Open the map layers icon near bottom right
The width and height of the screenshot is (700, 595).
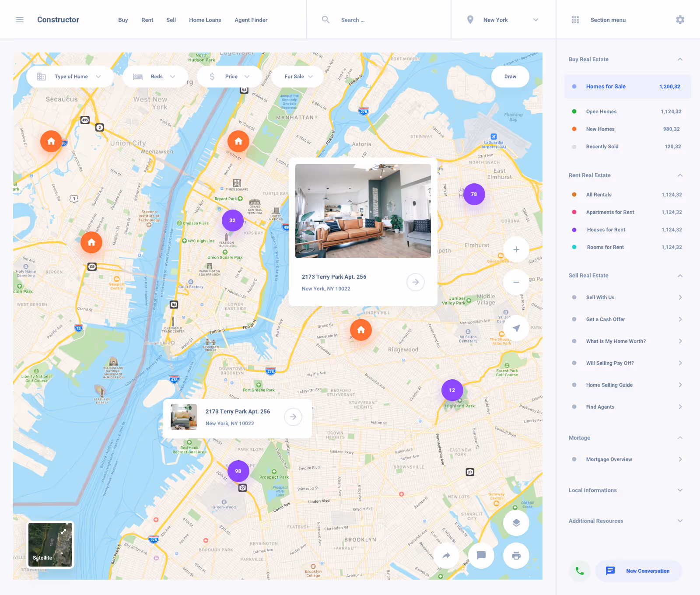(x=516, y=522)
